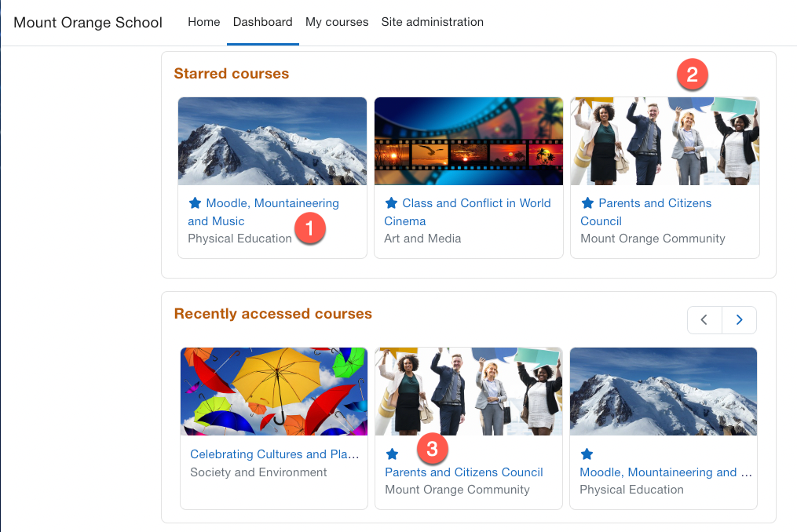
Task: Click Mount Orange Community text in Recently accessed courses
Action: pyautogui.click(x=458, y=490)
